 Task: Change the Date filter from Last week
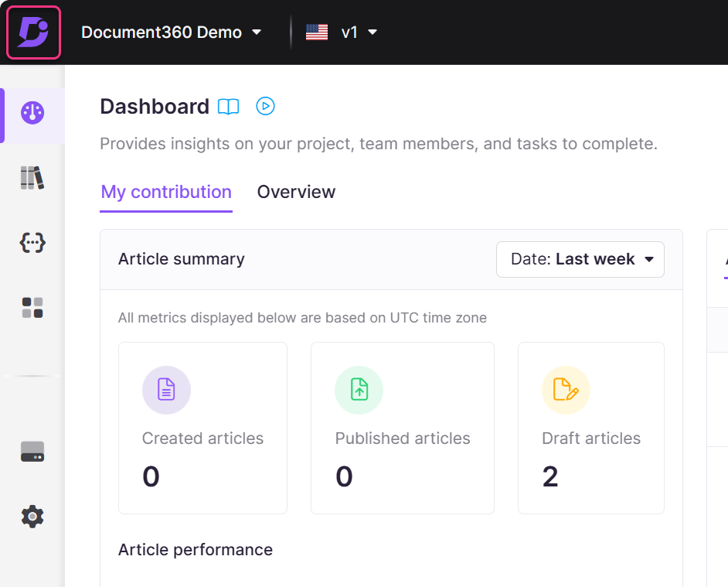click(x=580, y=259)
